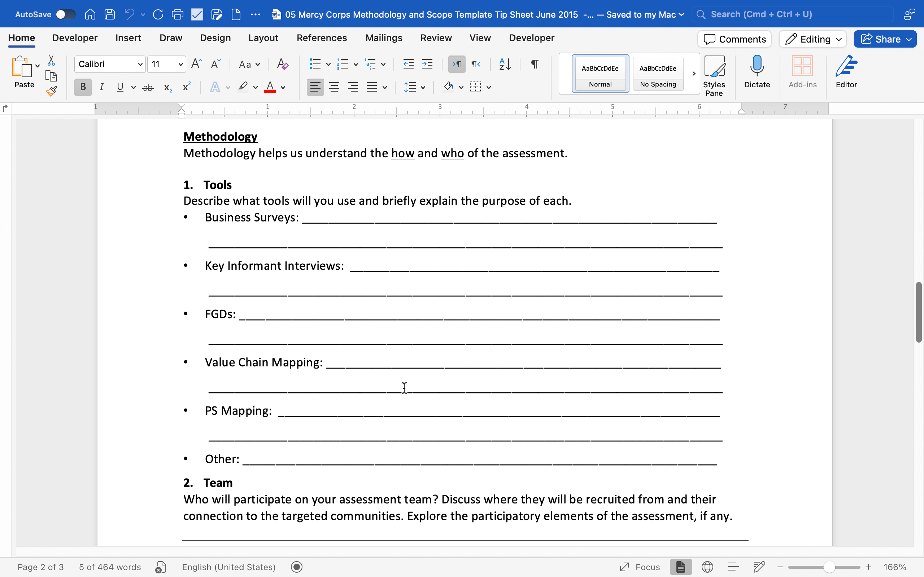Expand the font size 11 dropdown
924x577 pixels.
coord(180,64)
